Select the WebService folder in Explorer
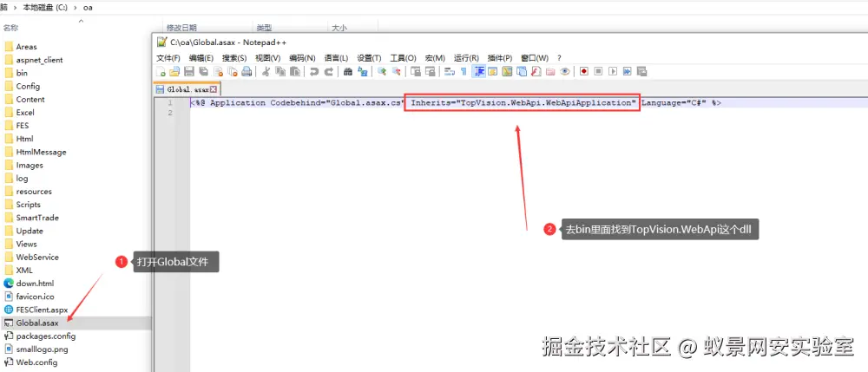This screenshot has width=868, height=372. 37,257
